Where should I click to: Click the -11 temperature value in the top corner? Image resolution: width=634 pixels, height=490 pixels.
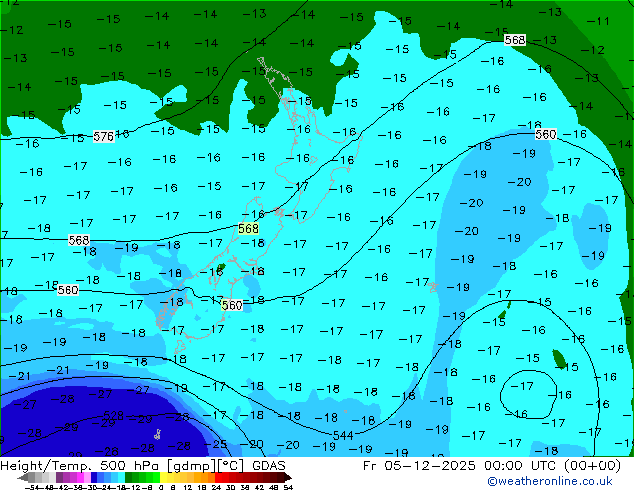tap(598, 21)
